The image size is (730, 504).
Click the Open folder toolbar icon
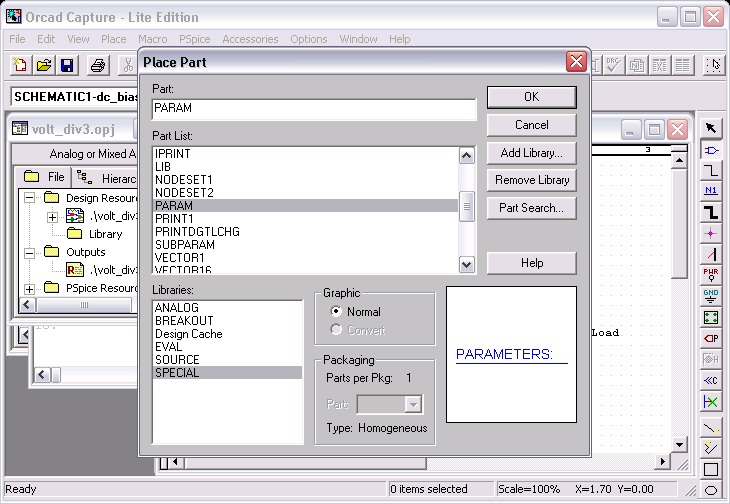click(x=44, y=65)
